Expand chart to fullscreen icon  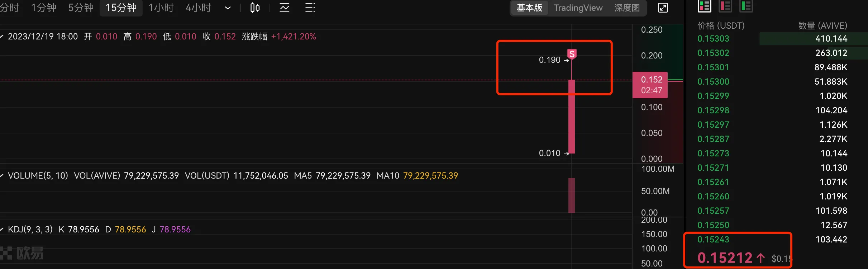pos(663,8)
